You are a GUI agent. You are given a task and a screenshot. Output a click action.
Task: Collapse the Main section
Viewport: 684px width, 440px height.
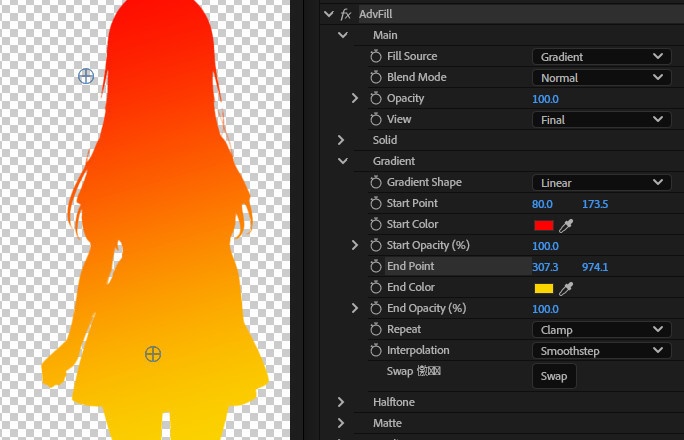pos(343,35)
